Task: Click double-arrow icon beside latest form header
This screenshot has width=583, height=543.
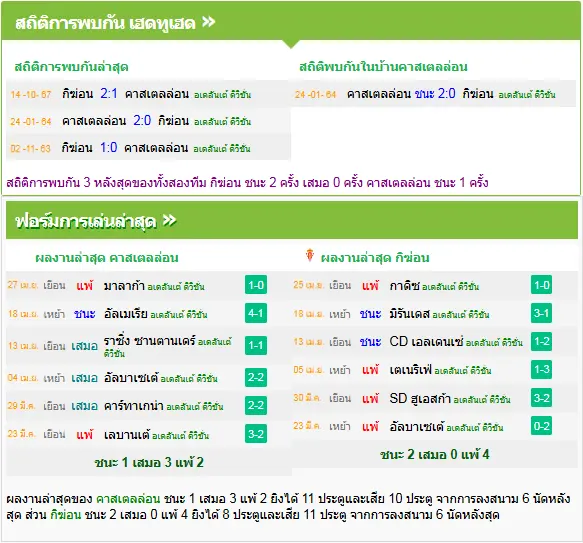Action: [170, 221]
